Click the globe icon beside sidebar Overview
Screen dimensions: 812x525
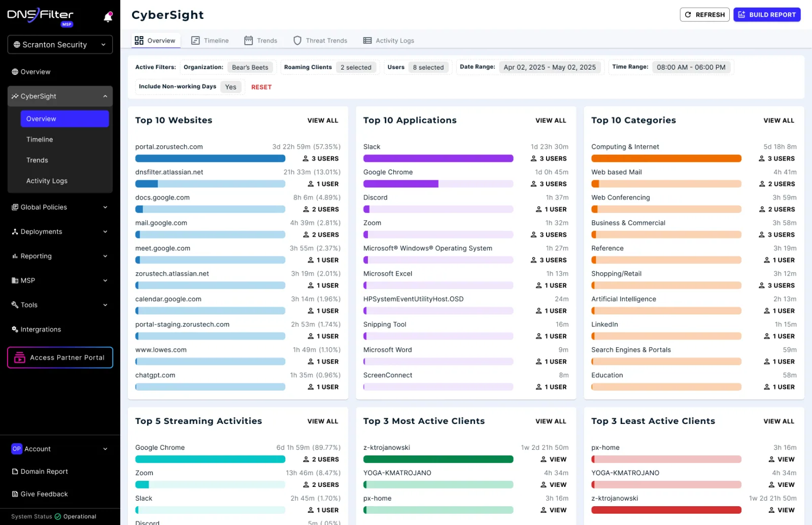(x=15, y=72)
